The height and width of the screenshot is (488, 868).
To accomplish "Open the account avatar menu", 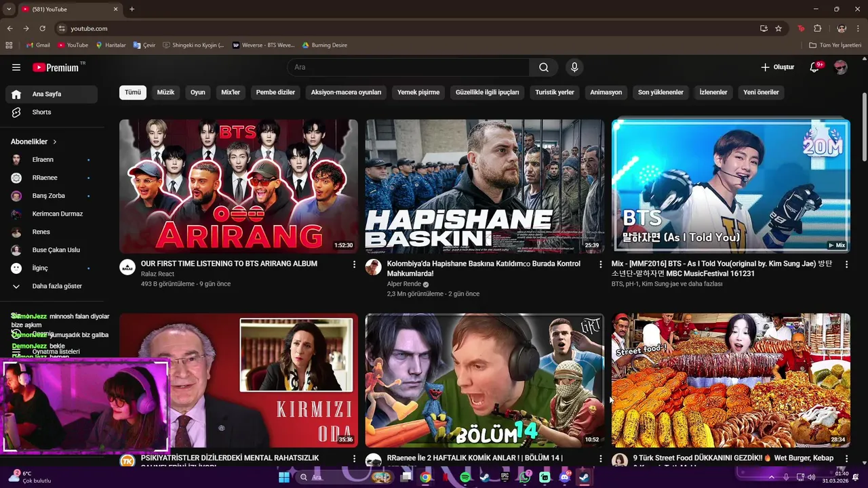I will pos(840,67).
